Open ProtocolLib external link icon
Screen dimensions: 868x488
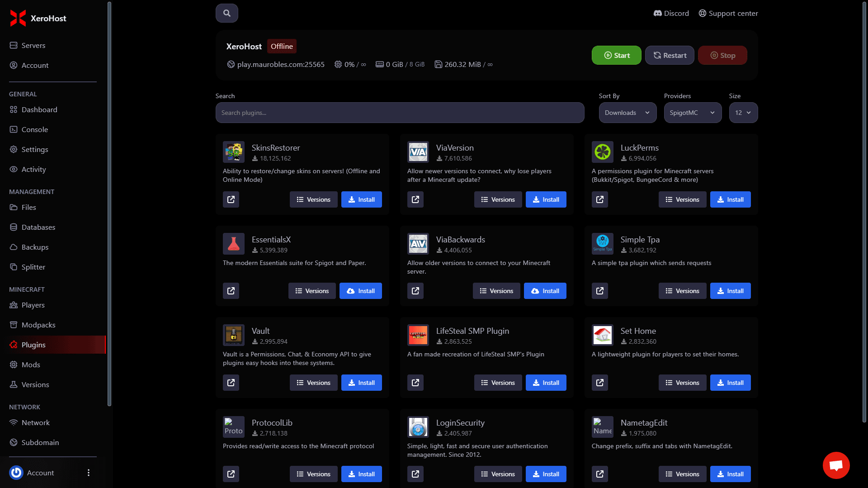click(231, 474)
